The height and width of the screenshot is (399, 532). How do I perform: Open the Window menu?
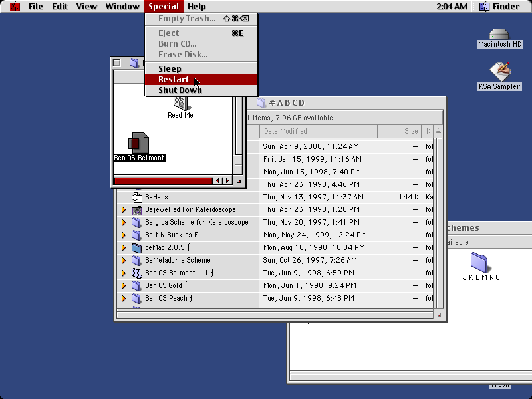pyautogui.click(x=122, y=7)
